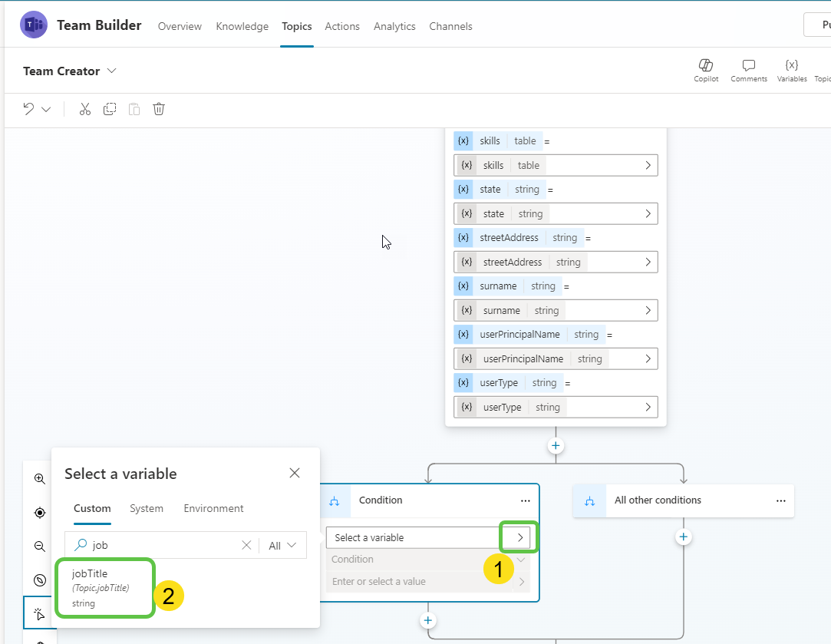Open the Variables {x} panel
831x644 pixels.
(x=791, y=69)
